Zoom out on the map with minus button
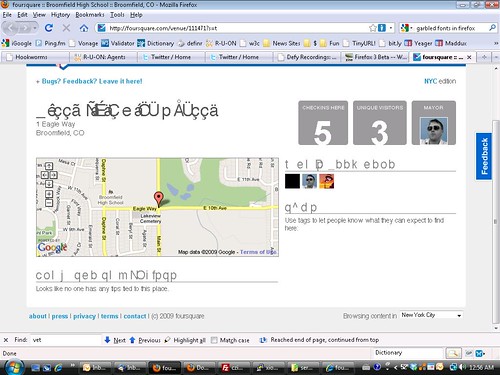The image size is (500, 375). pos(49,202)
